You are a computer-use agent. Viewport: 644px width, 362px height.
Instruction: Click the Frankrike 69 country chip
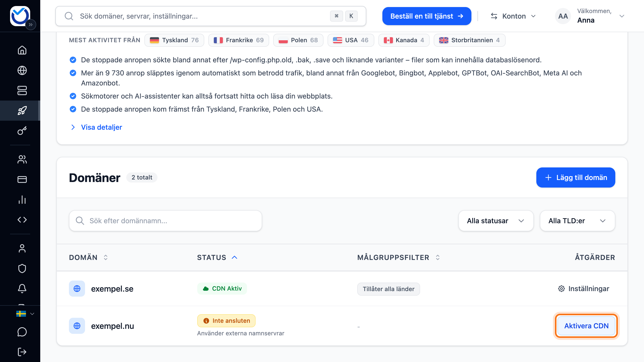(x=239, y=40)
